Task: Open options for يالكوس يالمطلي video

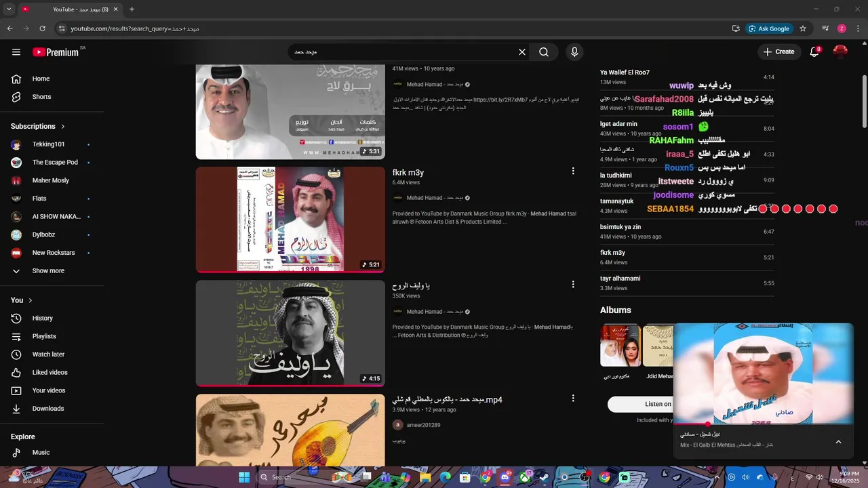Action: point(573,399)
